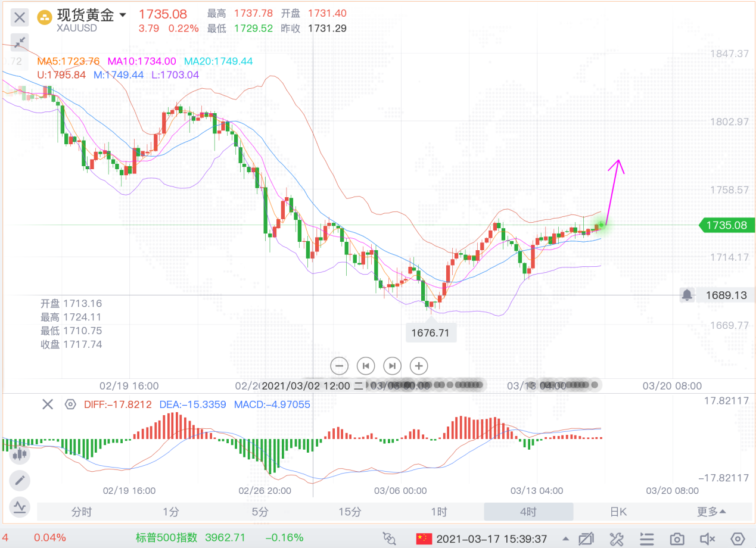Toggle the muted speaker sound icon
This screenshot has width=756, height=548.
pos(707,539)
